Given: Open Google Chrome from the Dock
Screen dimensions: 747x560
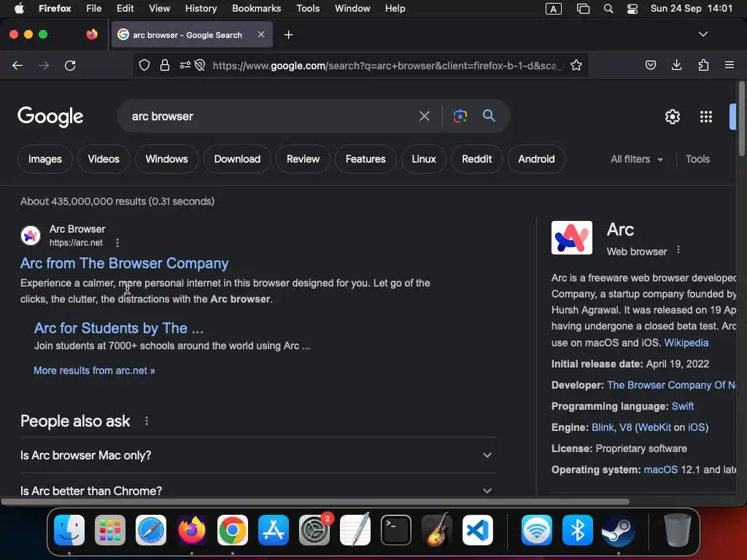Looking at the screenshot, I should (x=233, y=530).
